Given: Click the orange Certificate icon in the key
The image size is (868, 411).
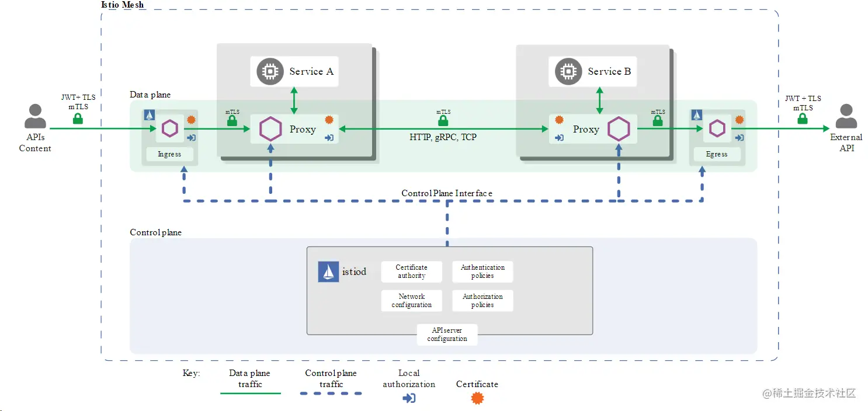Looking at the screenshot, I should 477,398.
